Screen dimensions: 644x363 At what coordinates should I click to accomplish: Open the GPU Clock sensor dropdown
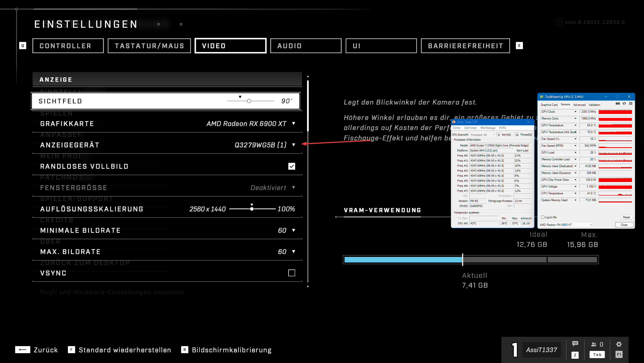coord(575,112)
